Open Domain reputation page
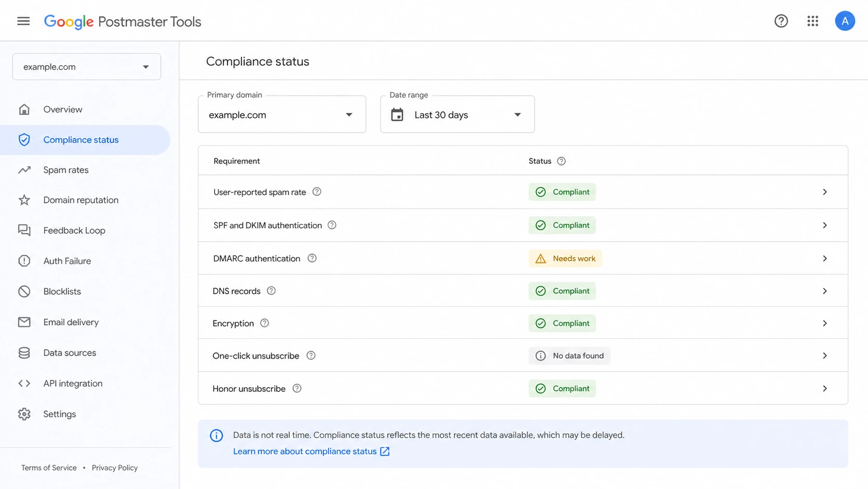 (x=85, y=200)
